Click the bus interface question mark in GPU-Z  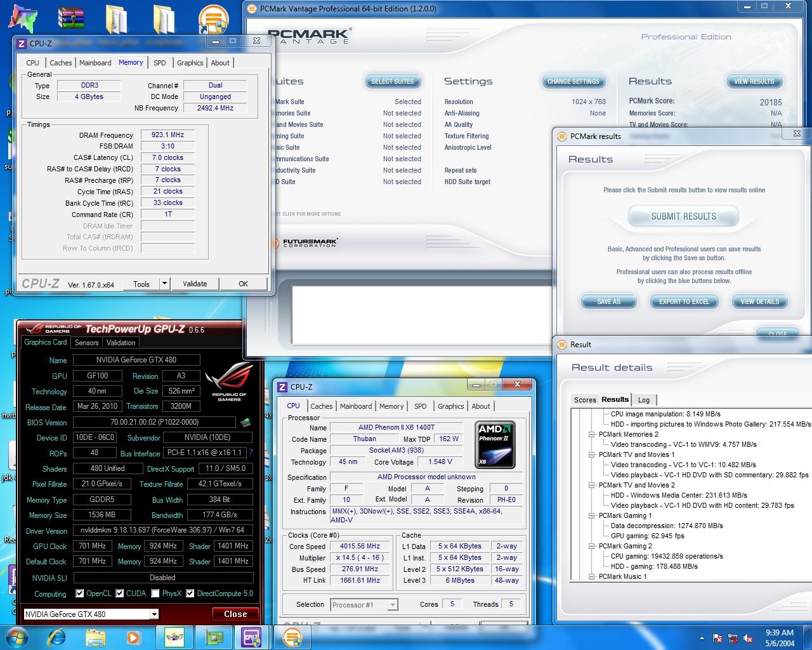click(251, 453)
